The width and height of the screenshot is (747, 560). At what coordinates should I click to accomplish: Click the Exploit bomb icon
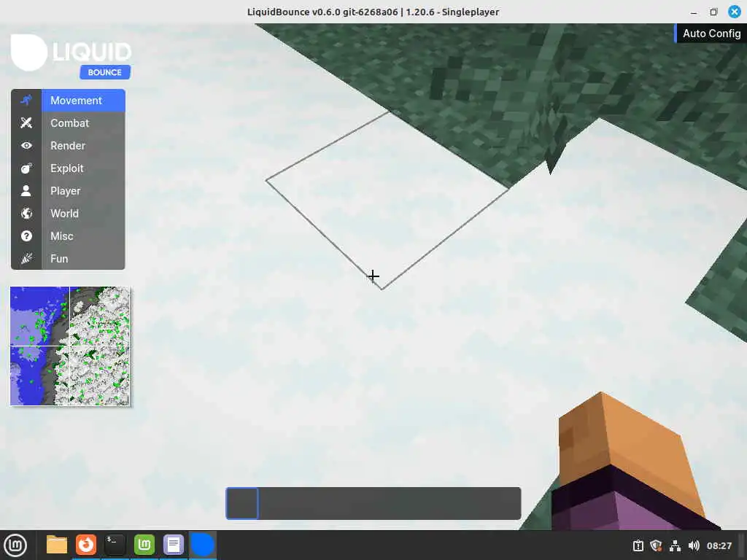coord(26,168)
